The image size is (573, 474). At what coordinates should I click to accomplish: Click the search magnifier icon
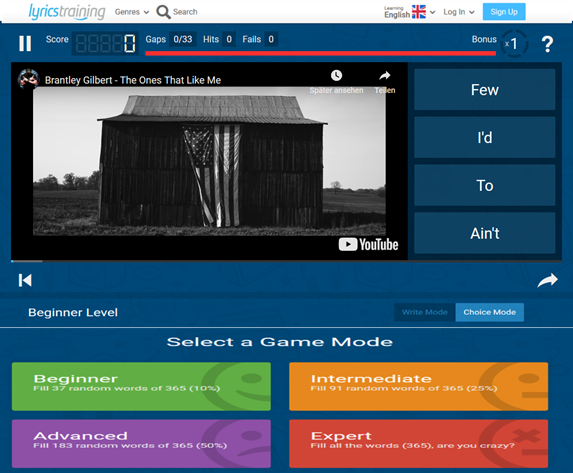(x=163, y=12)
